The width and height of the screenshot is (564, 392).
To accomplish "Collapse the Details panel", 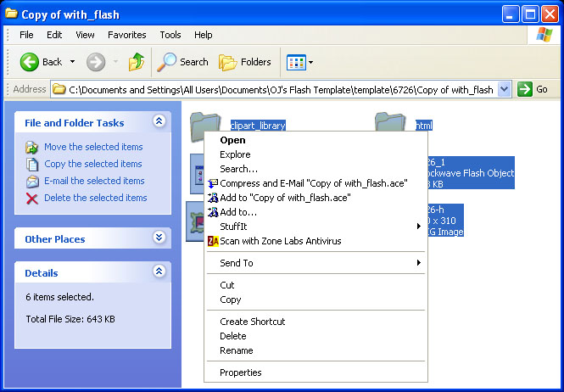I will tap(159, 272).
